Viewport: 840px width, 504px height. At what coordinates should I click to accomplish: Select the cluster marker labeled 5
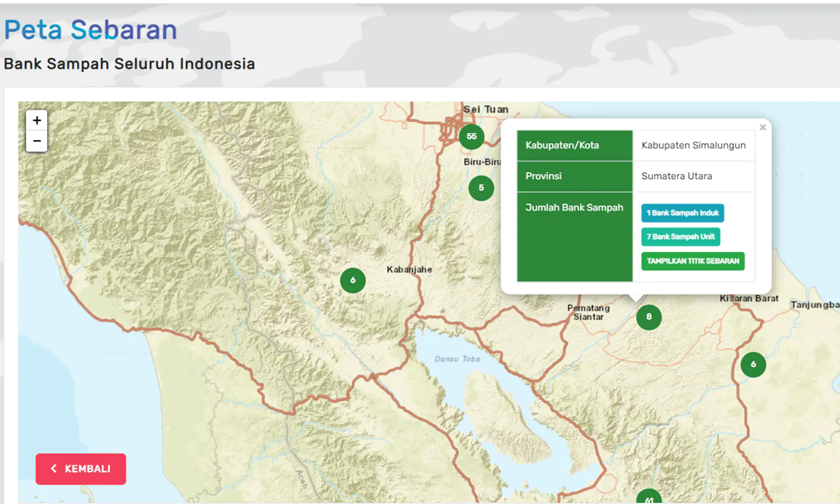click(481, 188)
